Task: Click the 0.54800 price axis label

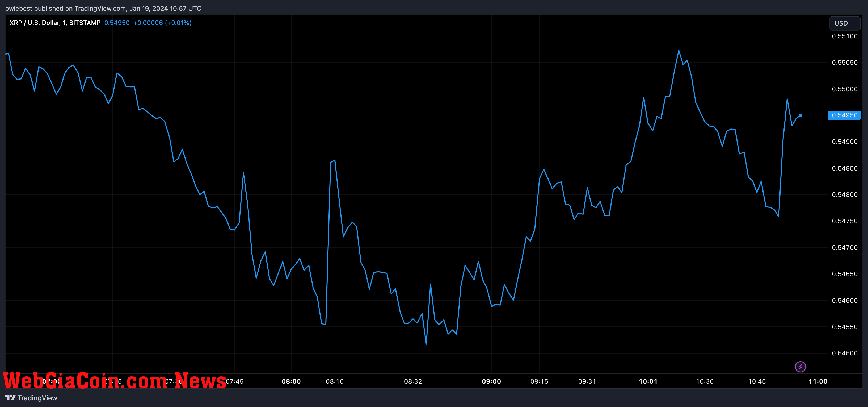Action: pyautogui.click(x=845, y=194)
